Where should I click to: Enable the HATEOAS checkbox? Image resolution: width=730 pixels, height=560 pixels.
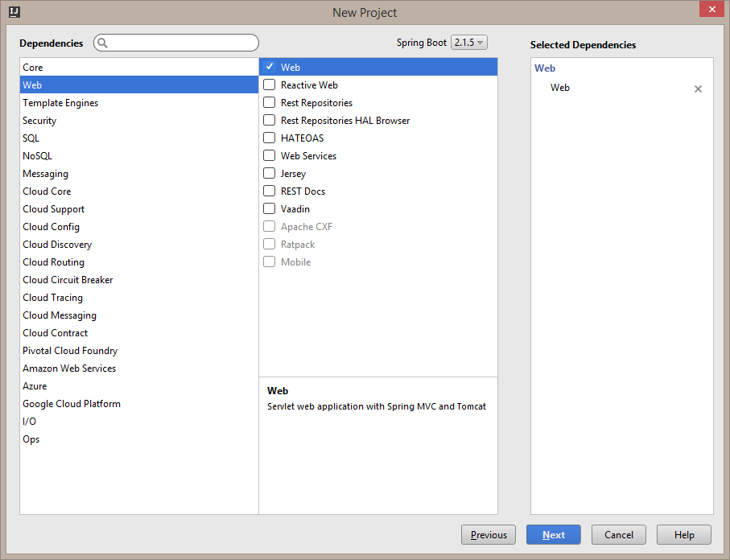coord(269,138)
